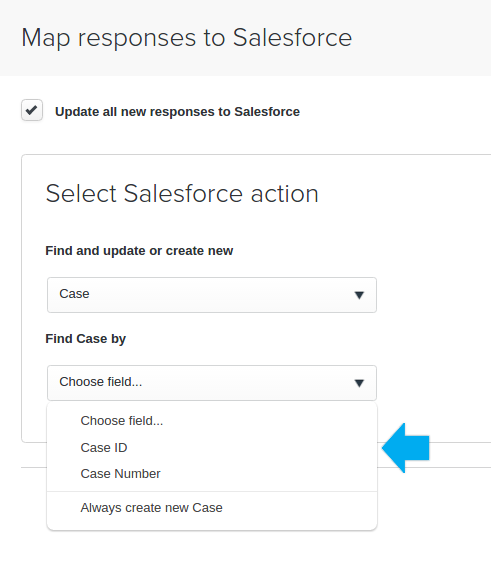This screenshot has width=491, height=580.
Task: Click the 'Update all new responses to Salesforce' label
Action: tap(177, 112)
